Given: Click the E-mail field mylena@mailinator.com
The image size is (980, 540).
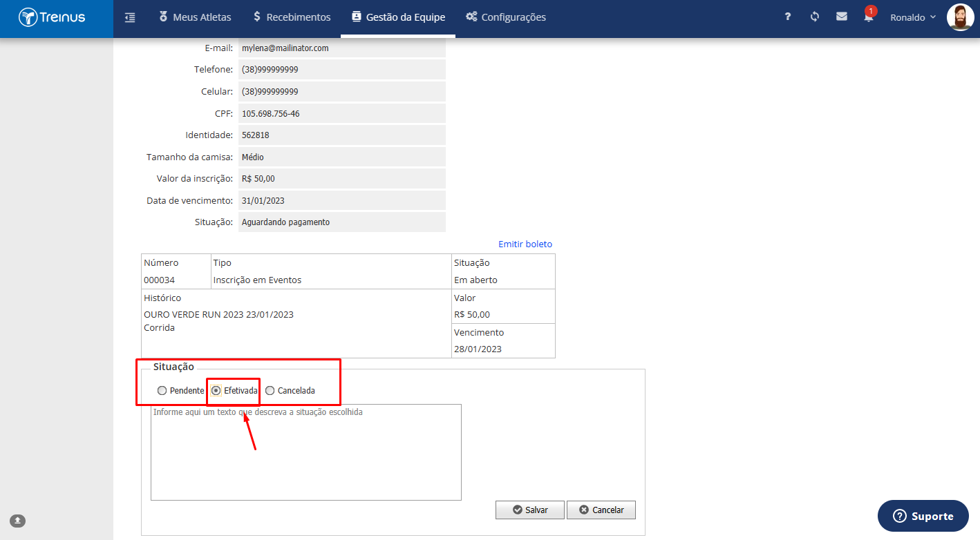Looking at the screenshot, I should point(342,48).
